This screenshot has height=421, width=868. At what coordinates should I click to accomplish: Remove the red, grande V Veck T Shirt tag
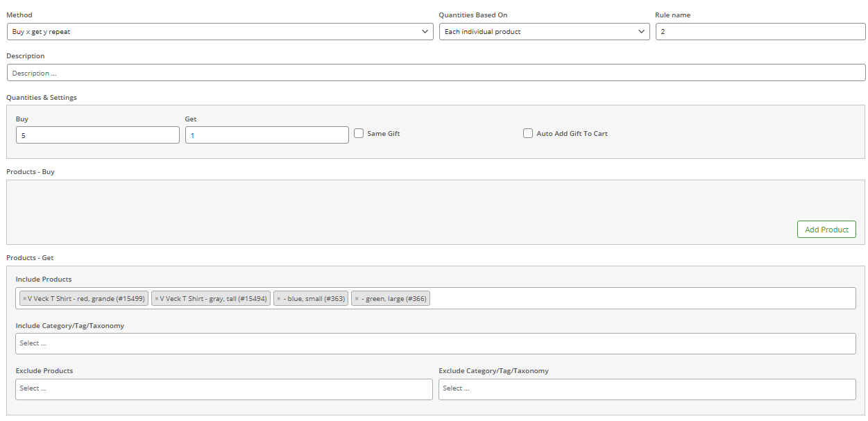[24, 299]
